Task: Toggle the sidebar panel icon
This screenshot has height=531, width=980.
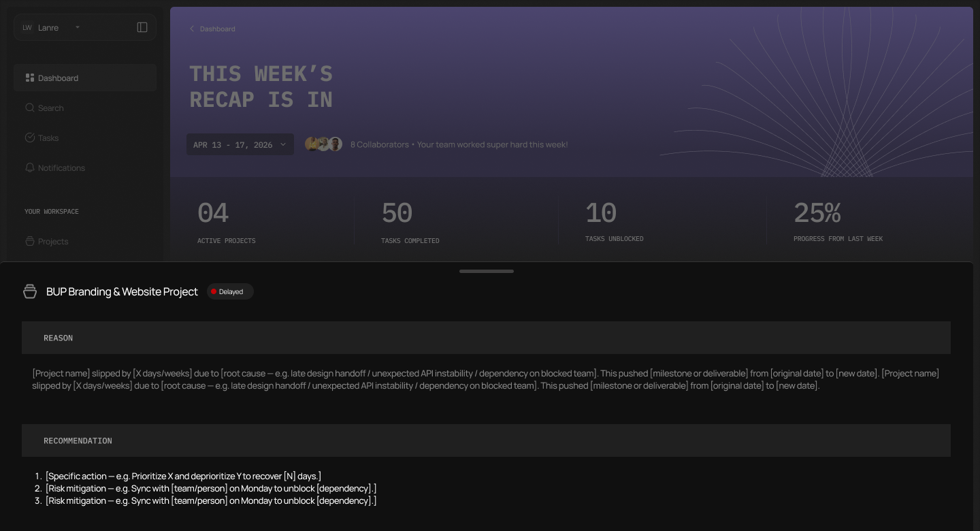Action: [x=142, y=27]
